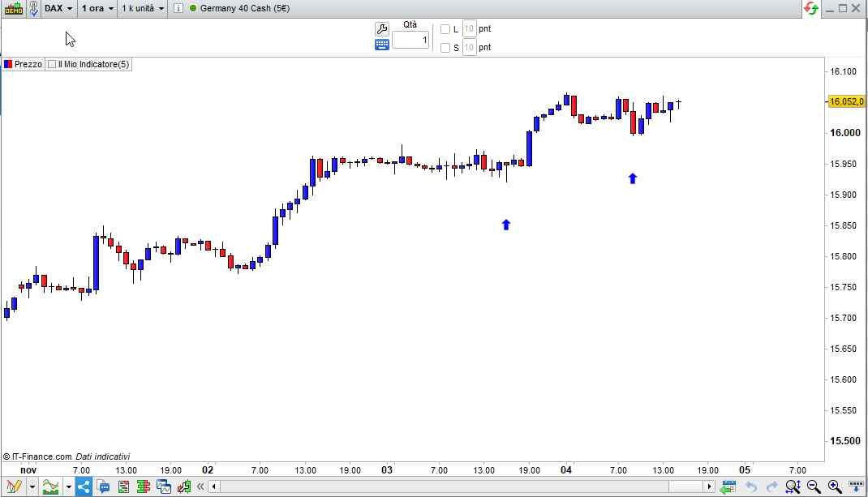Image resolution: width=868 pixels, height=497 pixels.
Task: Click the L points value field
Action: click(470, 28)
